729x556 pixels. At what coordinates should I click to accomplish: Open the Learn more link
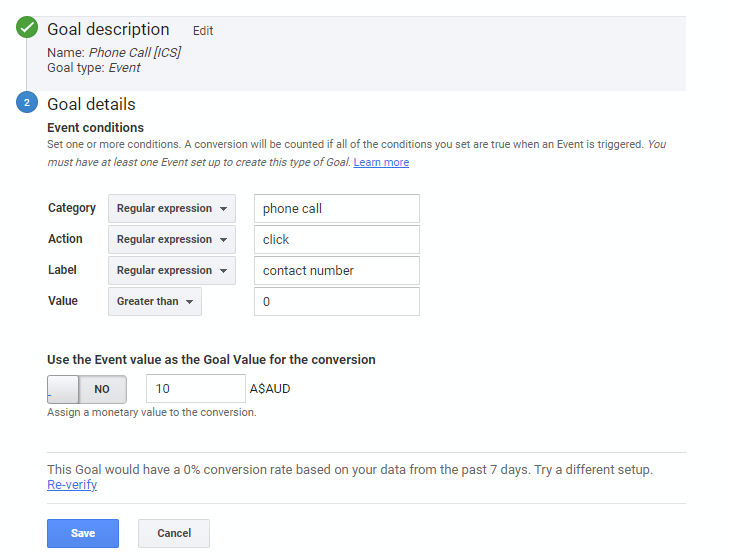tap(381, 162)
